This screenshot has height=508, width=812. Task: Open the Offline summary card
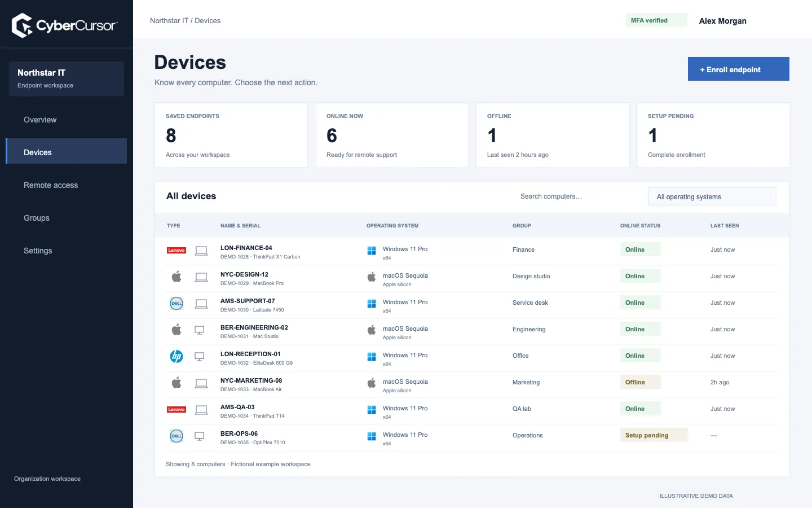pos(553,135)
